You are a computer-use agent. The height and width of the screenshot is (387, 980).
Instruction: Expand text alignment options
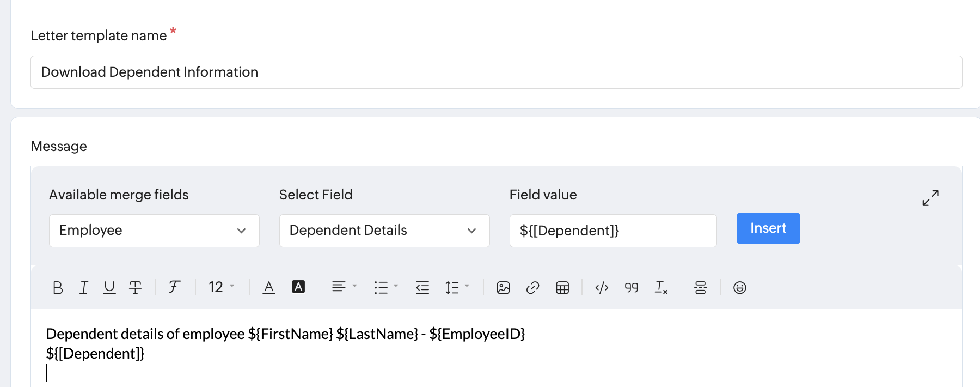(x=344, y=287)
